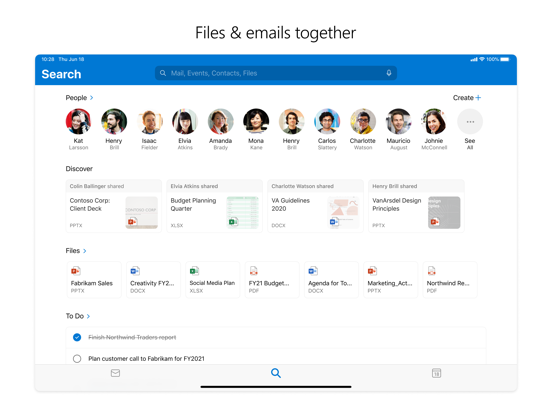Open the Calendar tab icon

[436, 373]
